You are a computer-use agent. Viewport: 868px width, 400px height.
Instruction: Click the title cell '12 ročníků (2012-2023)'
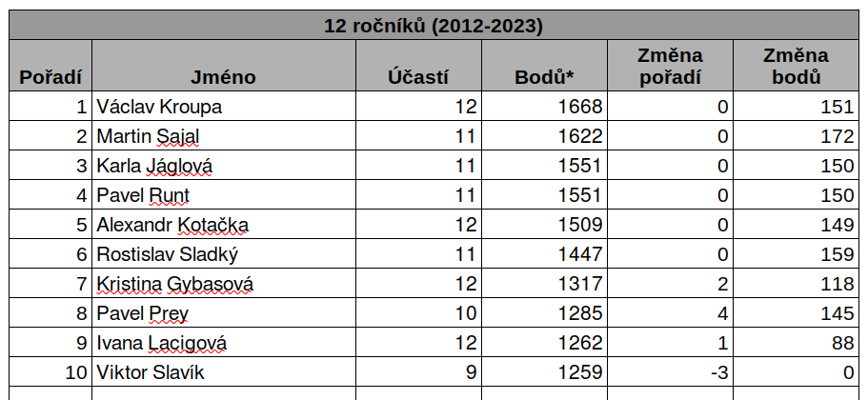434,26
